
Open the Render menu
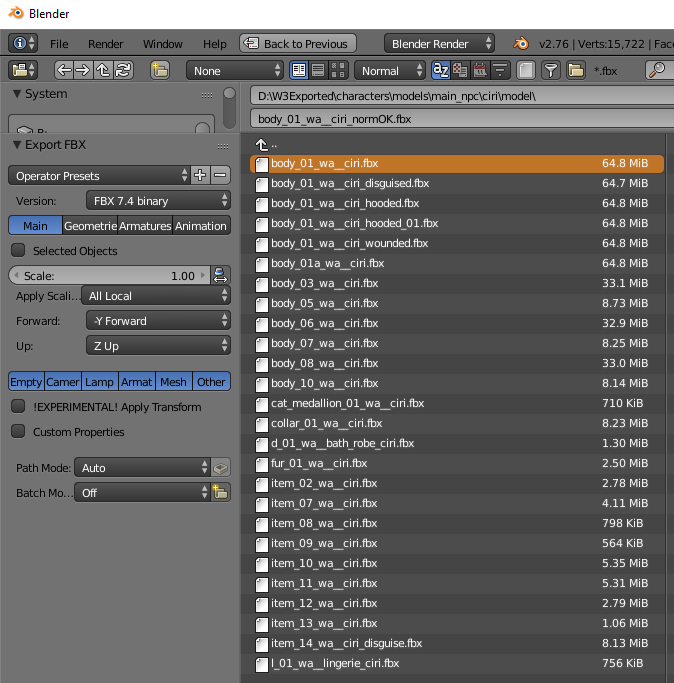tap(105, 44)
